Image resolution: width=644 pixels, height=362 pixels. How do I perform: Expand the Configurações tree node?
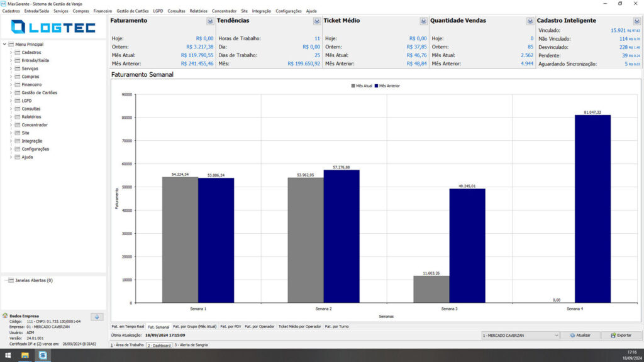[11, 149]
